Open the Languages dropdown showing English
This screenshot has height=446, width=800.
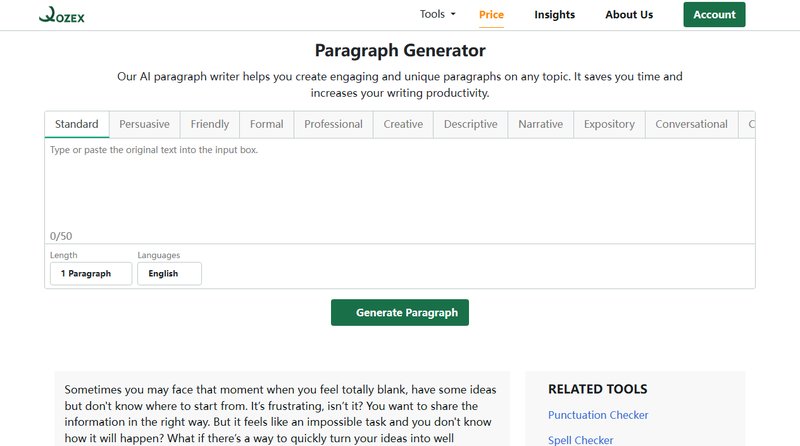(169, 273)
